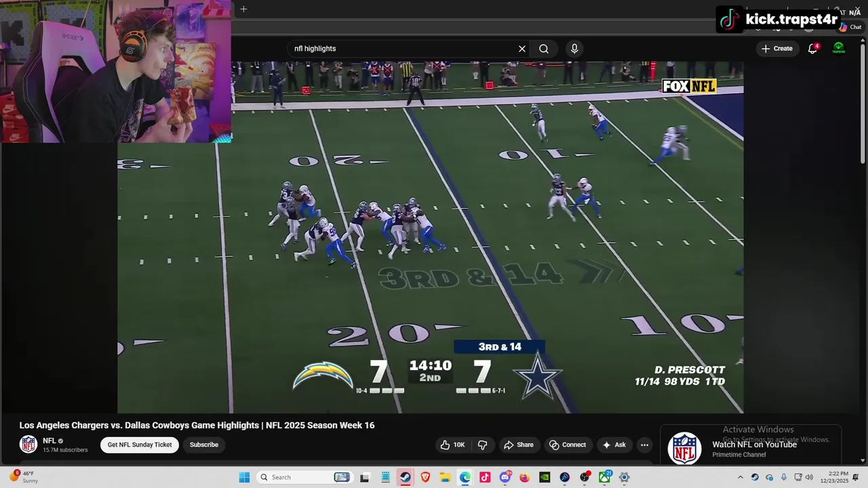Click the Steam icon in system tray
This screenshot has width=868, height=488.
(x=755, y=477)
